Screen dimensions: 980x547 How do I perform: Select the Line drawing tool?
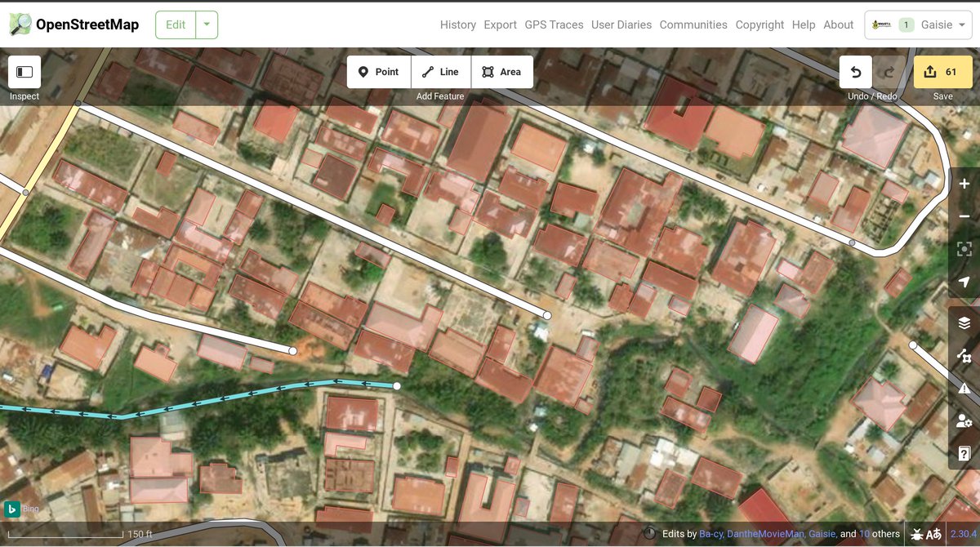point(440,72)
